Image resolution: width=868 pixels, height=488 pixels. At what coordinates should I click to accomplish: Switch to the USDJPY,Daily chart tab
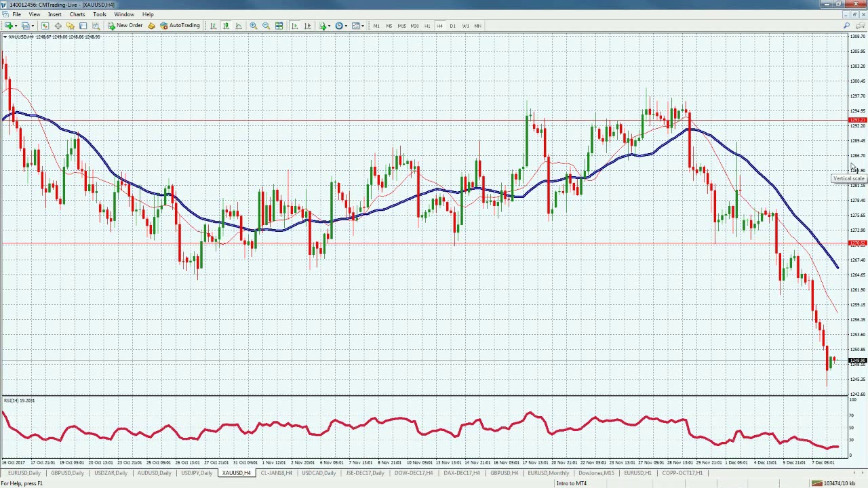click(x=197, y=473)
